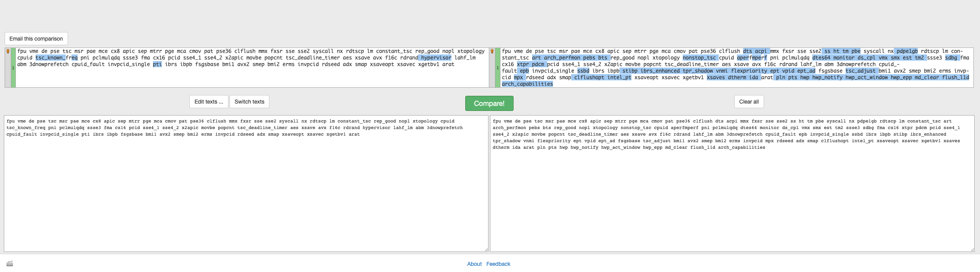This screenshot has width=980, height=272.
Task: Click the Email this comparison button
Action: coord(36,39)
